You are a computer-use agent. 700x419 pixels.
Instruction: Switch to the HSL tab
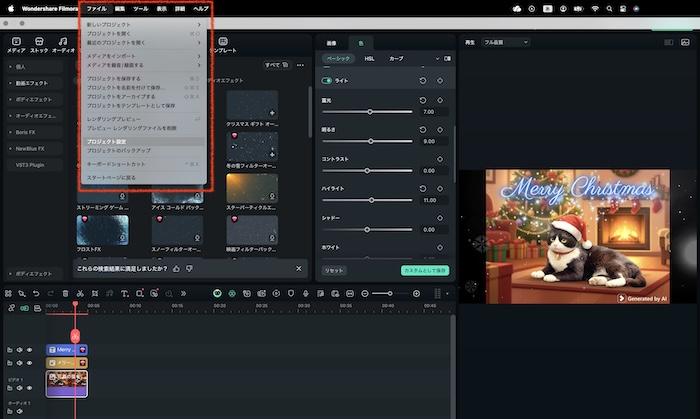(369, 59)
